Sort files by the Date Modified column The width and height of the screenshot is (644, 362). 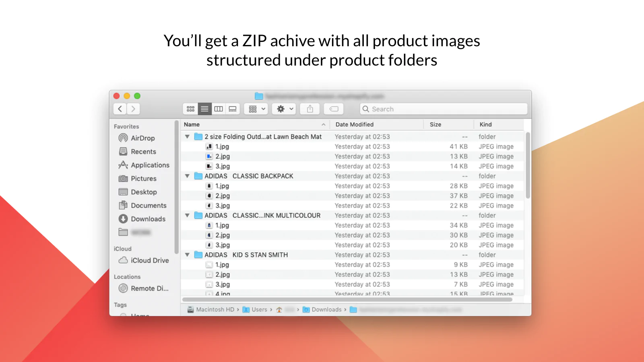point(355,125)
